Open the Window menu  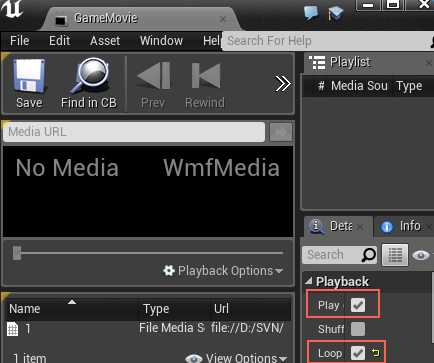[161, 41]
